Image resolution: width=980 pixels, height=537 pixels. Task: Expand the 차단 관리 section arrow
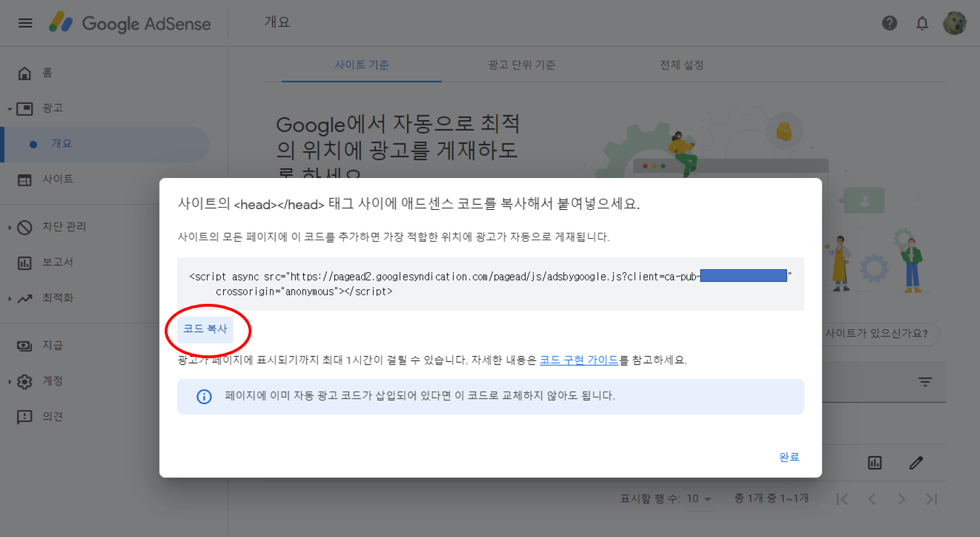point(9,227)
